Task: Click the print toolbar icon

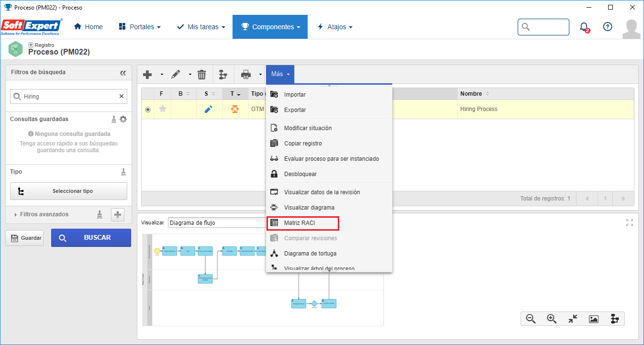Action: point(246,75)
